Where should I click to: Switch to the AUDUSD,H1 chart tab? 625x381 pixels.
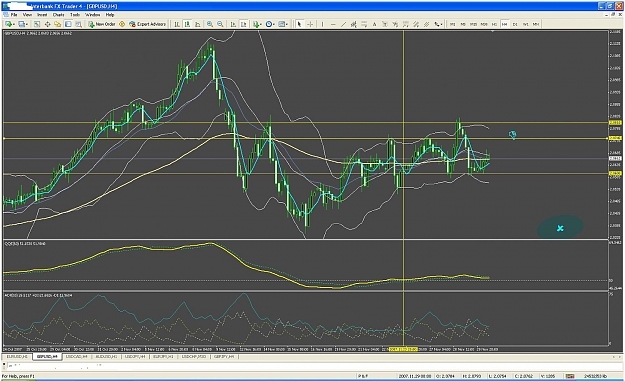106,356
